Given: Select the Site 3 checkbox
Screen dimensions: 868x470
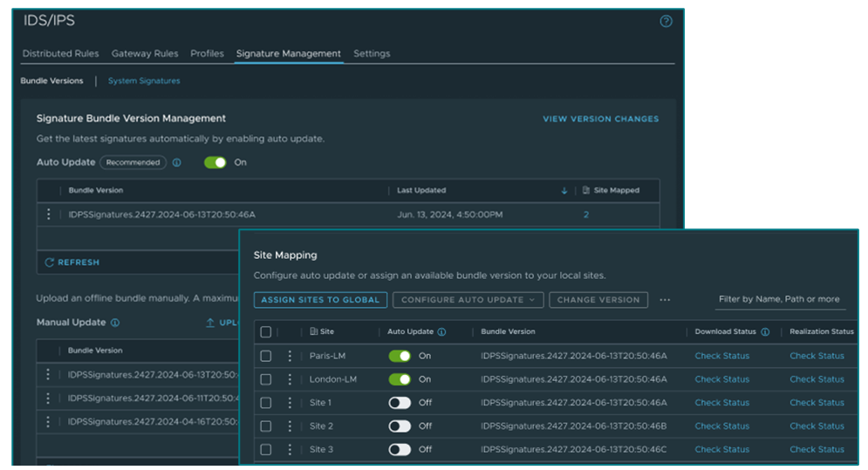Looking at the screenshot, I should pyautogui.click(x=266, y=450).
